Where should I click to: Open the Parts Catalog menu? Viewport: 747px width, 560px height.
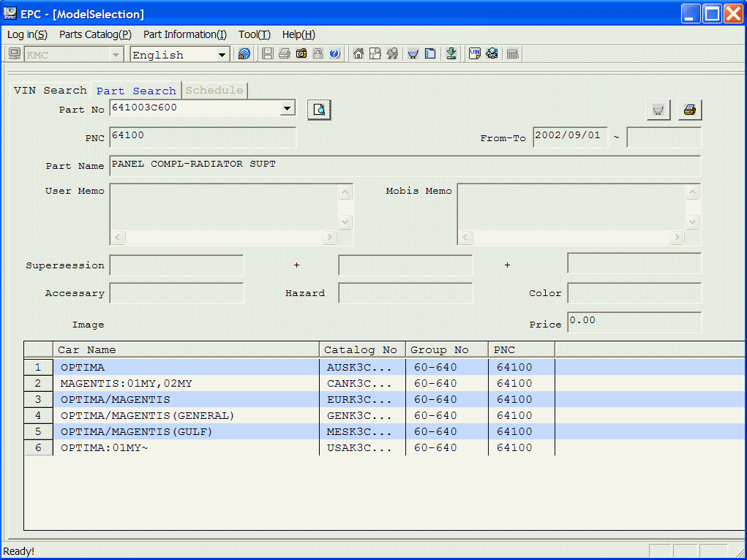click(x=95, y=34)
